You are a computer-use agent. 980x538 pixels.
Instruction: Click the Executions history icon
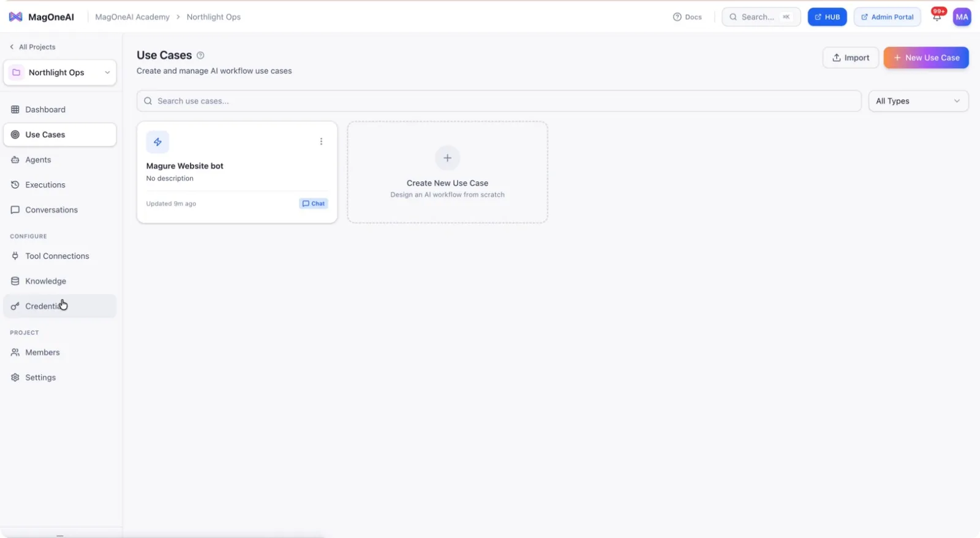tap(15, 185)
